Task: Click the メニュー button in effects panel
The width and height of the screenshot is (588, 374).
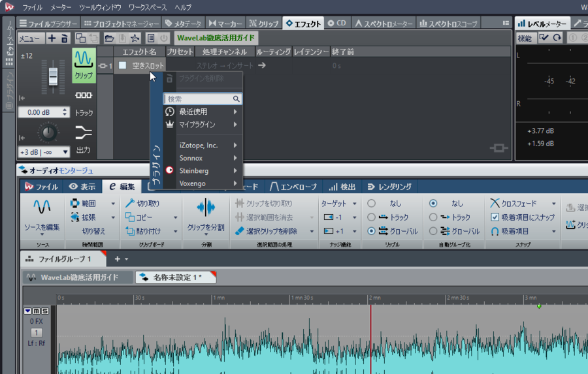Action: (x=31, y=38)
